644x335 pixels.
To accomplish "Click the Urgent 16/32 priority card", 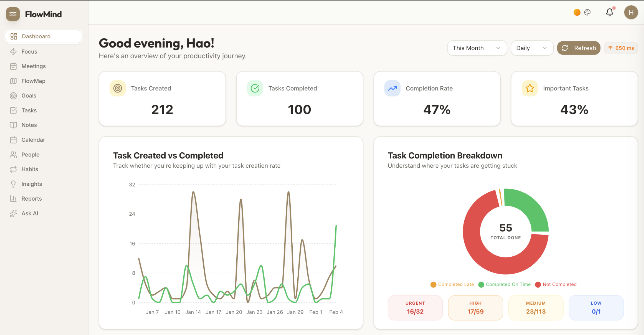I will point(415,308).
